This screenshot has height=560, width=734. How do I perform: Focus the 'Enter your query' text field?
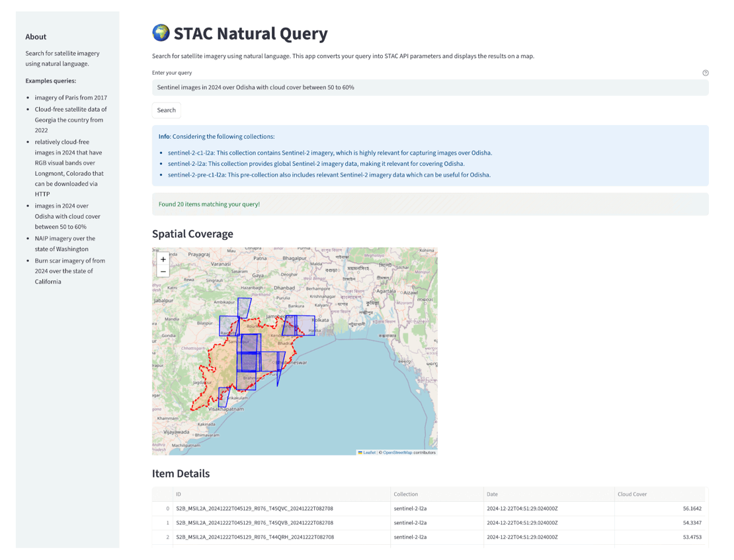pyautogui.click(x=430, y=87)
